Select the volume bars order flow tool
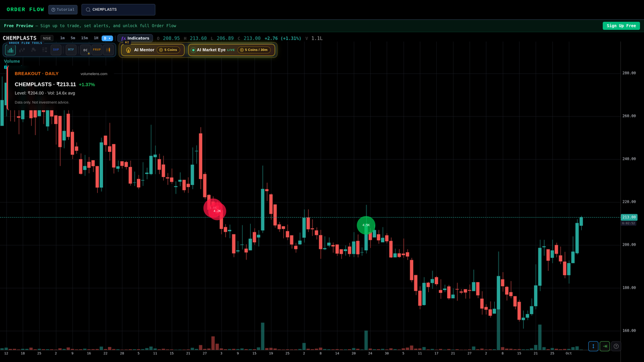 (x=10, y=50)
